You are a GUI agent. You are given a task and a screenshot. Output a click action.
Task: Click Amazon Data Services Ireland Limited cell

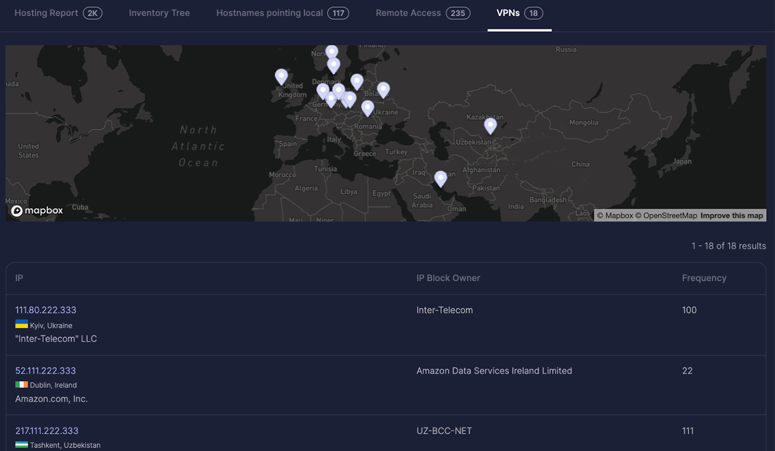point(494,370)
